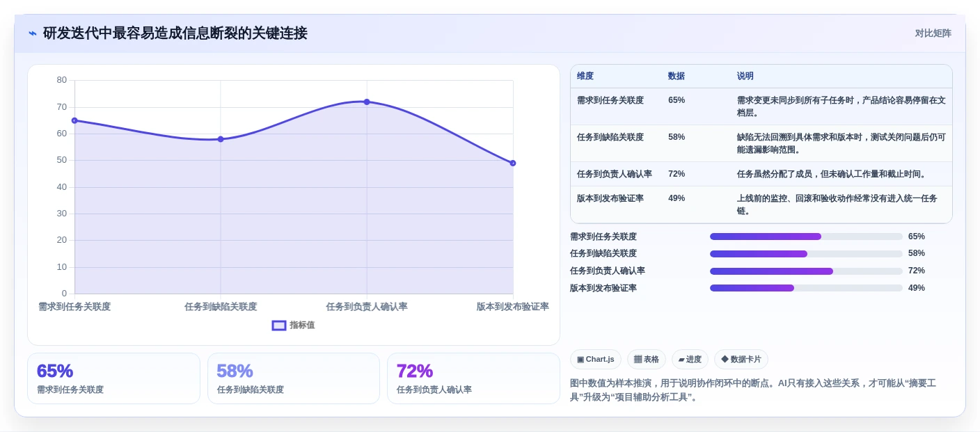The image size is (980, 432).
Task: Click the lightning icon beside the title
Action: click(x=33, y=33)
